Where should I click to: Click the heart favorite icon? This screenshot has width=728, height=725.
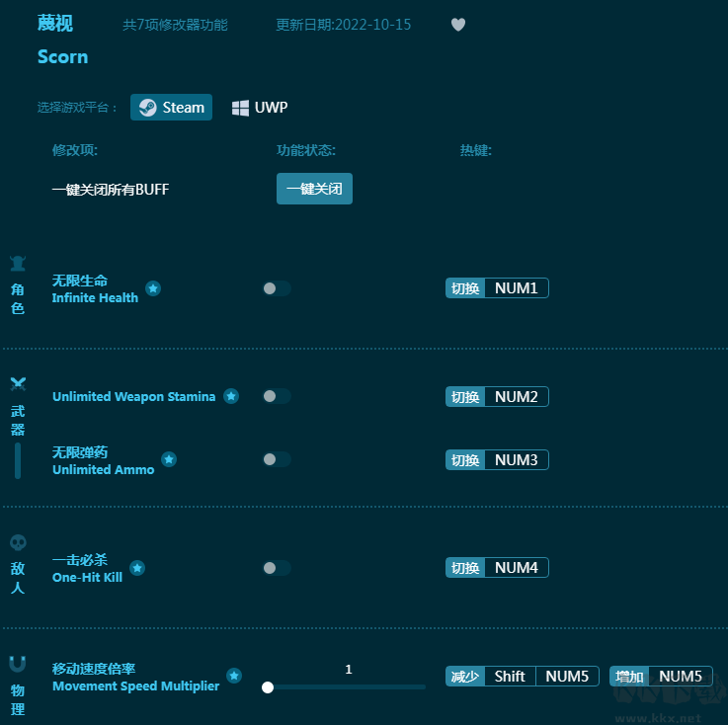(x=458, y=25)
